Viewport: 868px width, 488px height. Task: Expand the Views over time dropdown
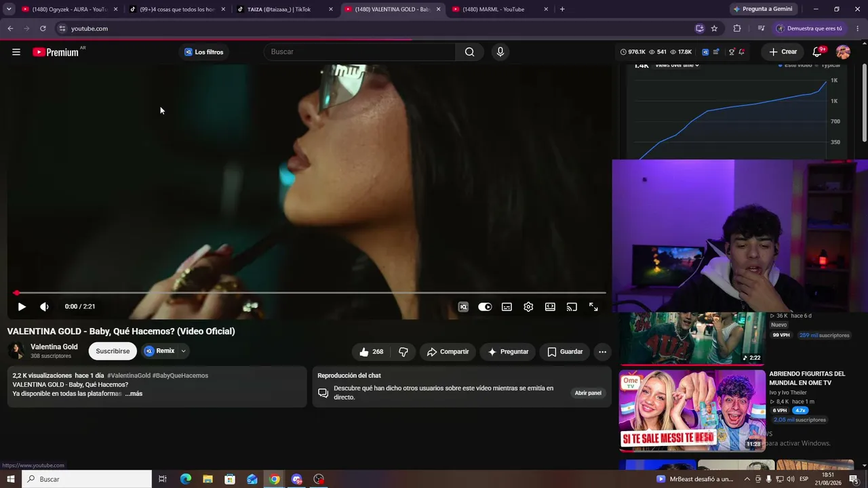677,66
